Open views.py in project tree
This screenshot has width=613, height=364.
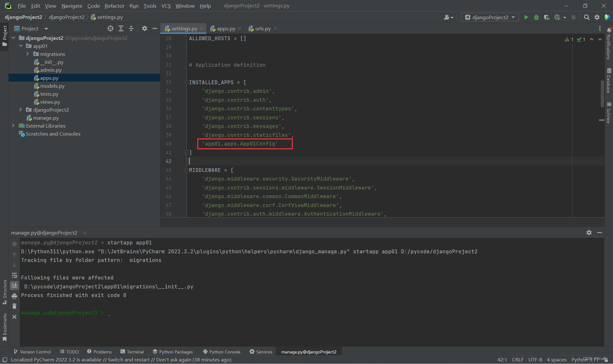point(50,102)
